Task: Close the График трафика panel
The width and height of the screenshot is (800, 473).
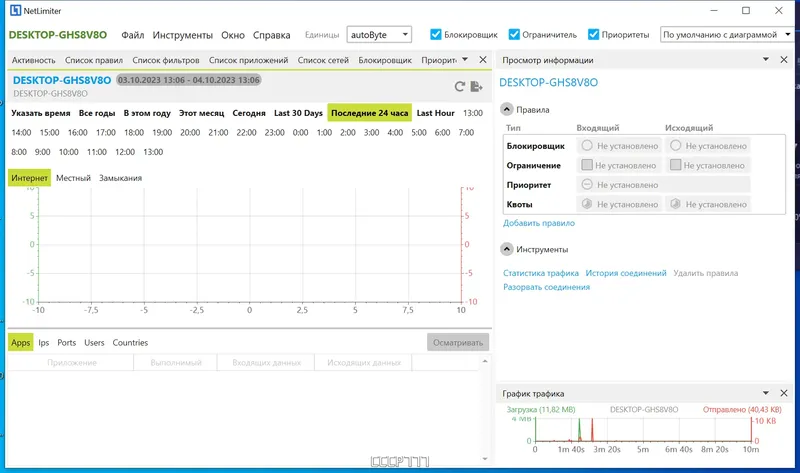Action: click(x=784, y=393)
